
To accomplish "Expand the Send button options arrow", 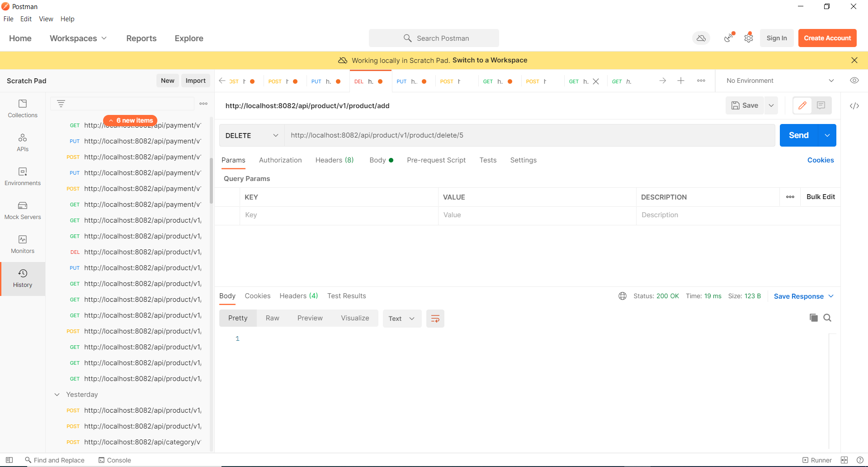I will [x=827, y=135].
